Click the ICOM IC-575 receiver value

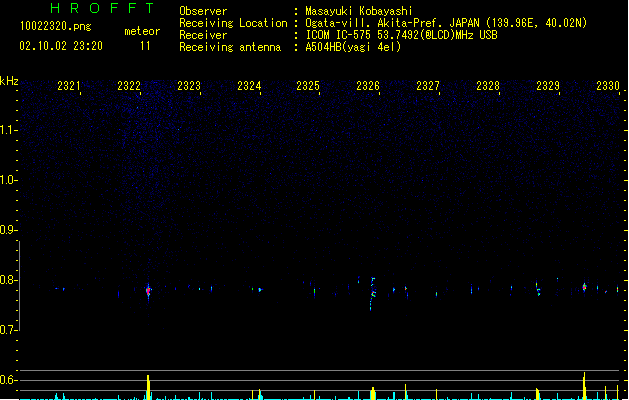click(402, 35)
